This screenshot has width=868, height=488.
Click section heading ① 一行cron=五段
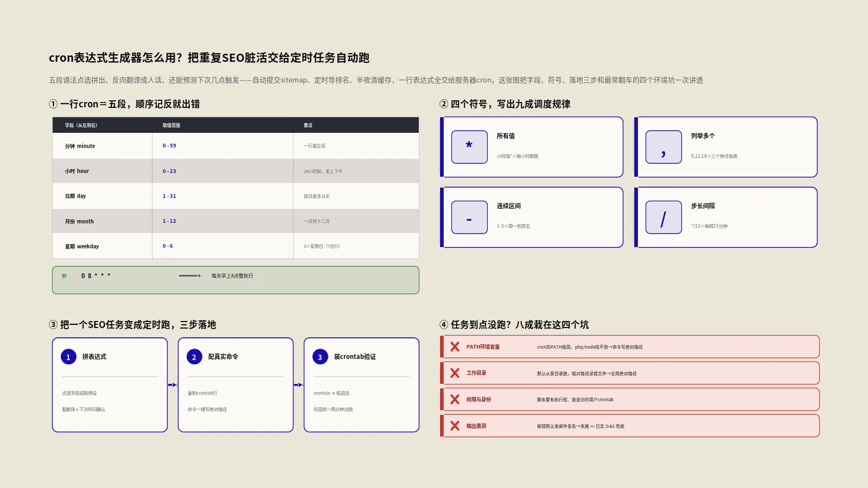124,104
